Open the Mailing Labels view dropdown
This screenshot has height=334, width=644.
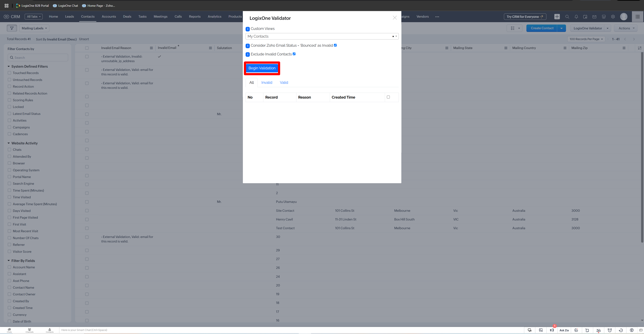34,28
